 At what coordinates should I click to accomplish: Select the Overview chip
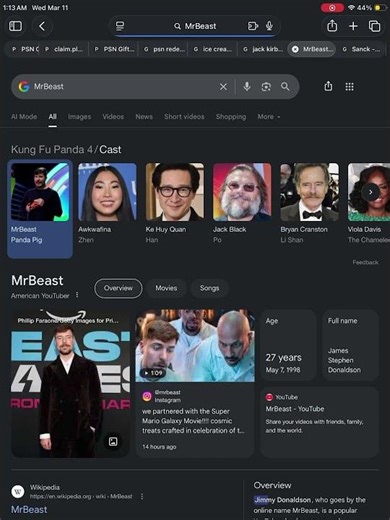[118, 288]
